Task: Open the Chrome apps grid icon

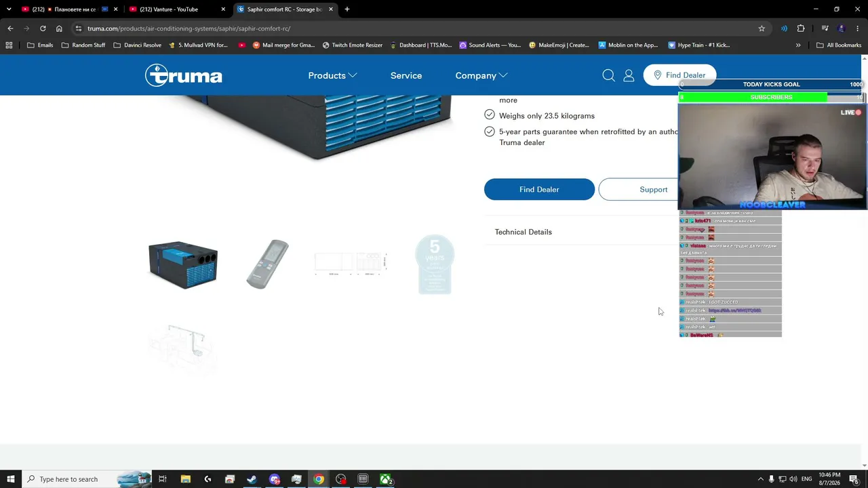Action: (9, 45)
